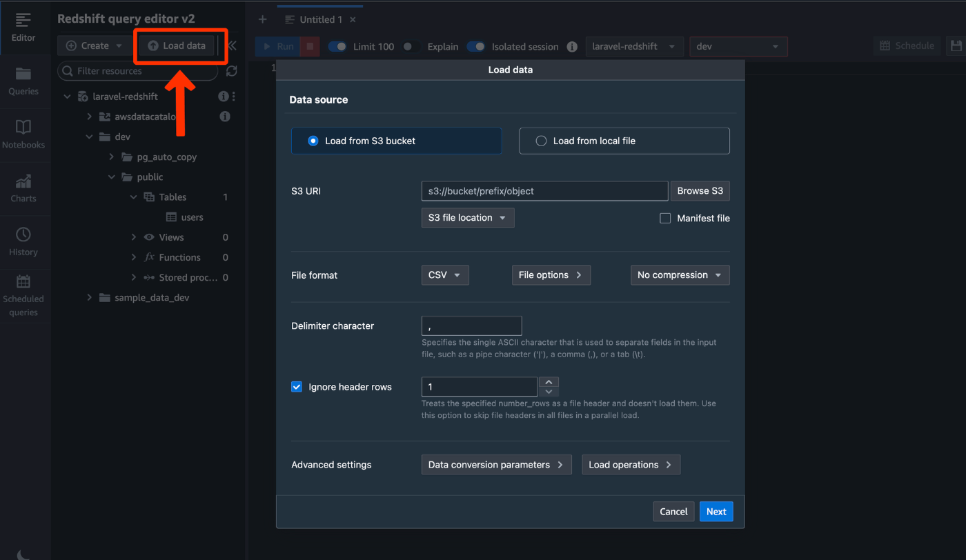Check the Manifest file checkbox
This screenshot has height=560, width=966.
[665, 218]
